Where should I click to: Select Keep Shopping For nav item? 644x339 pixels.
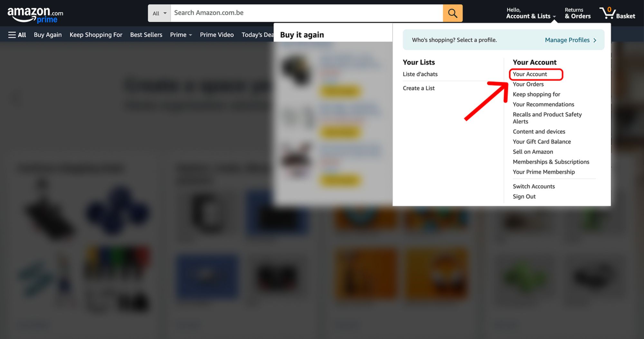[96, 35]
